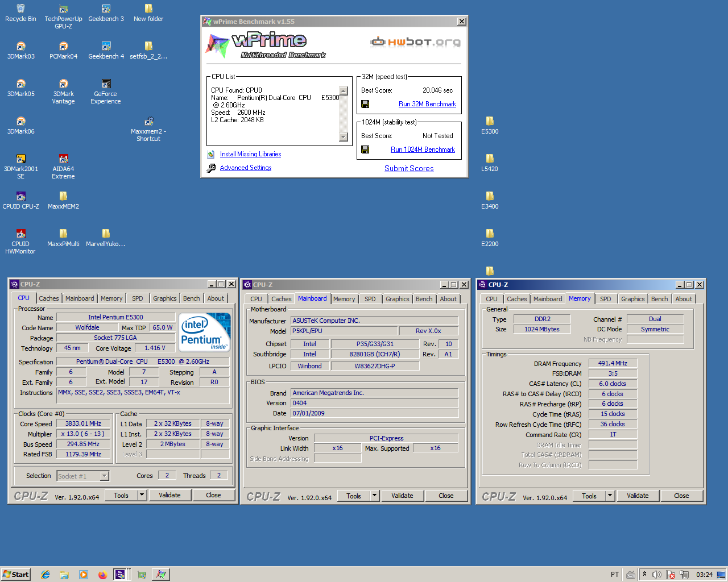Launch the CPUID HWMonitor shortcut
This screenshot has height=582, width=728.
pyautogui.click(x=20, y=242)
